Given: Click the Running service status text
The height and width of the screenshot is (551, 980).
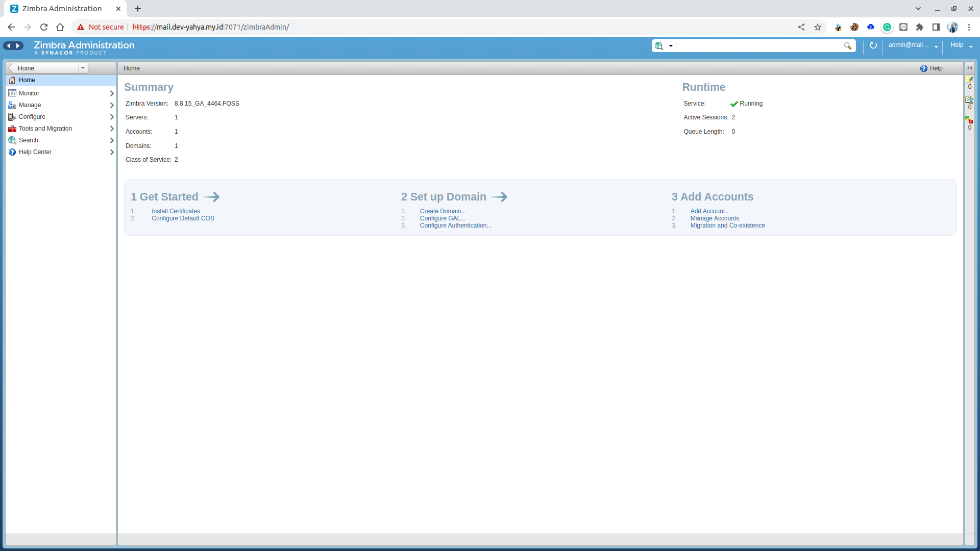Looking at the screenshot, I should 751,104.
